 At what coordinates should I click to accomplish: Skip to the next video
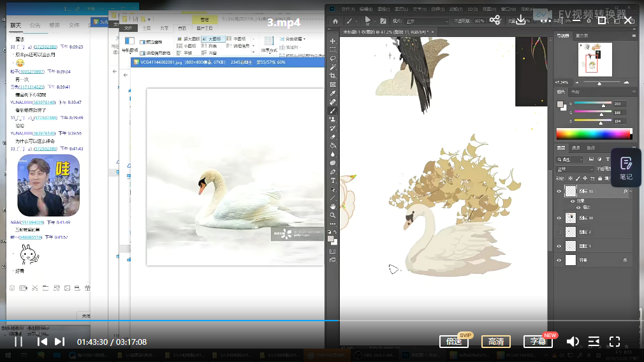(x=59, y=342)
